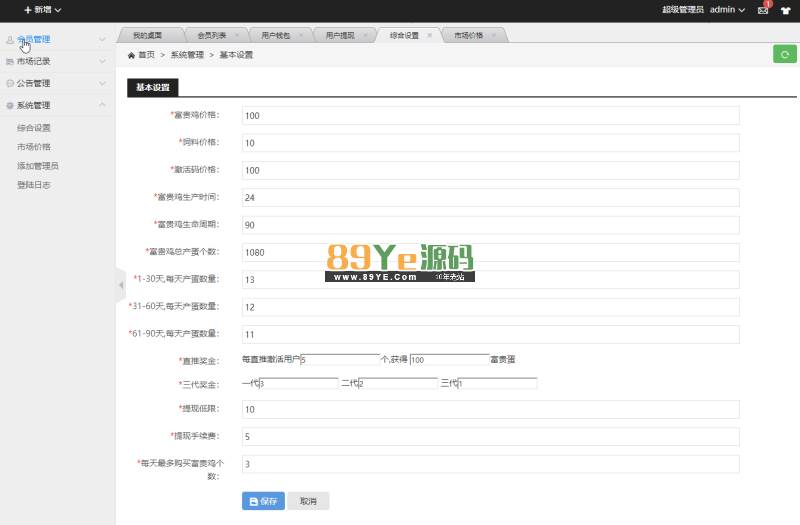
Task: Click the collapse sidebar arrow handle
Action: point(121,285)
